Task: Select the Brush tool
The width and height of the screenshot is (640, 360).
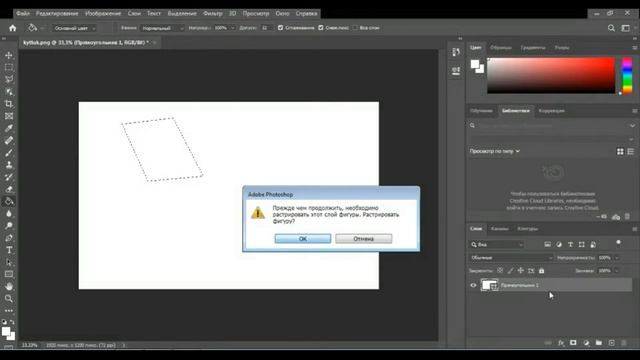Action: (9, 153)
